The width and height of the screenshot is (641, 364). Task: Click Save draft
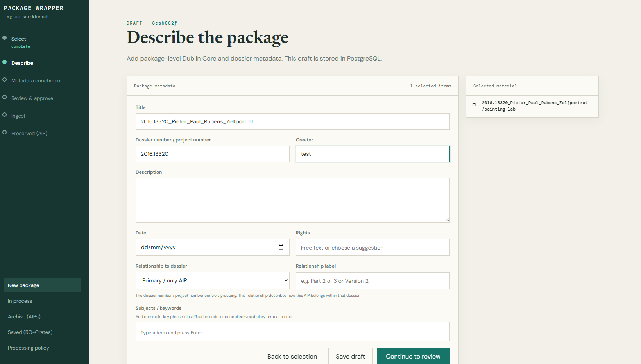(351, 356)
